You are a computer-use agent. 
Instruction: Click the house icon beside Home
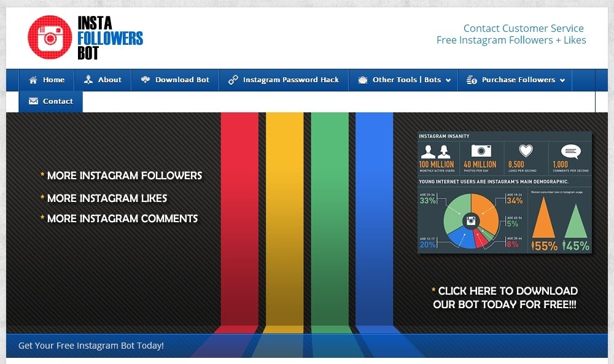click(33, 80)
